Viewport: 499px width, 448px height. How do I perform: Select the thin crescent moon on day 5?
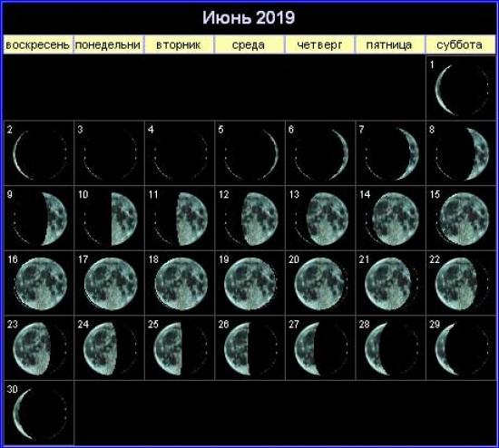tap(251, 154)
